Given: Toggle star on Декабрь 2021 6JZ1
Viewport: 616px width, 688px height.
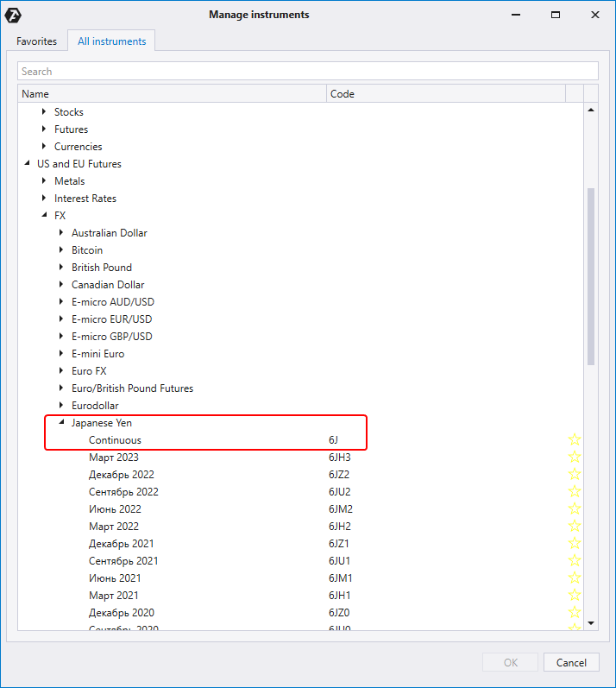Looking at the screenshot, I should tap(575, 544).
